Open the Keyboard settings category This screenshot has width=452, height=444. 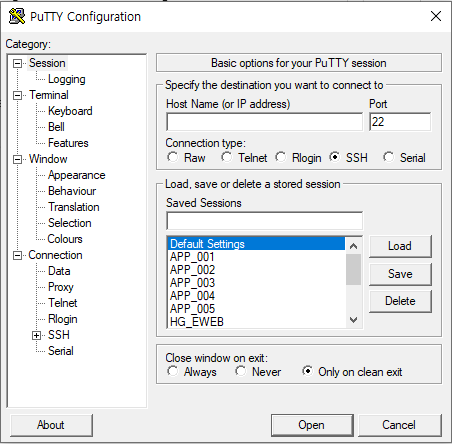tap(70, 111)
